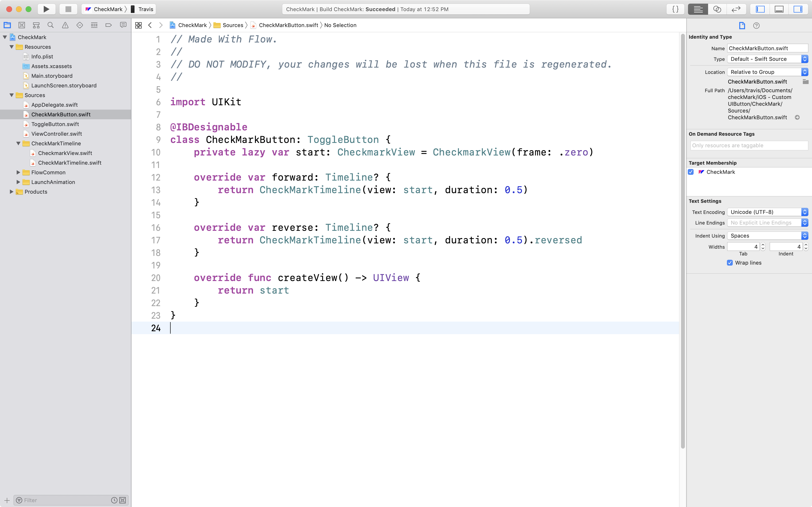Image resolution: width=812 pixels, height=507 pixels.
Task: Open the Issue navigator warning icon
Action: pos(65,25)
